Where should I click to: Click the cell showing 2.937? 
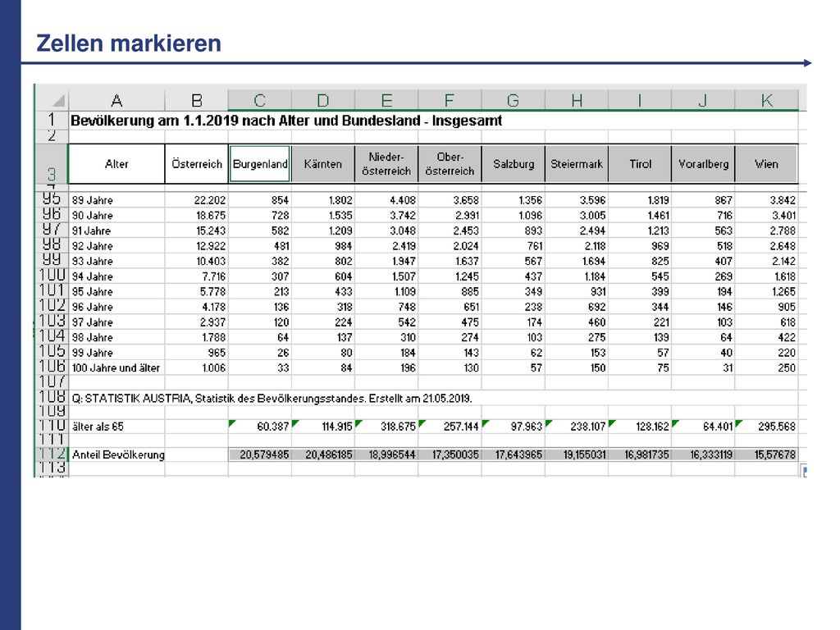[x=197, y=322]
